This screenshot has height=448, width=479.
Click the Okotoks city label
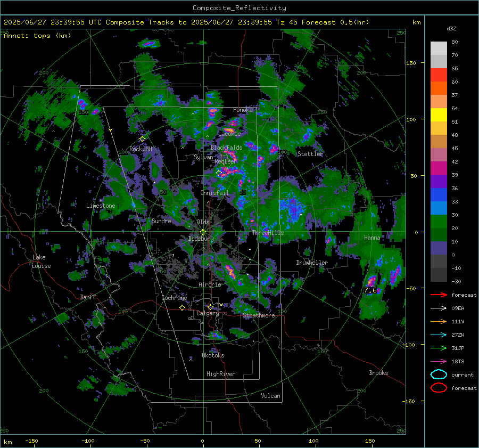pos(213,355)
